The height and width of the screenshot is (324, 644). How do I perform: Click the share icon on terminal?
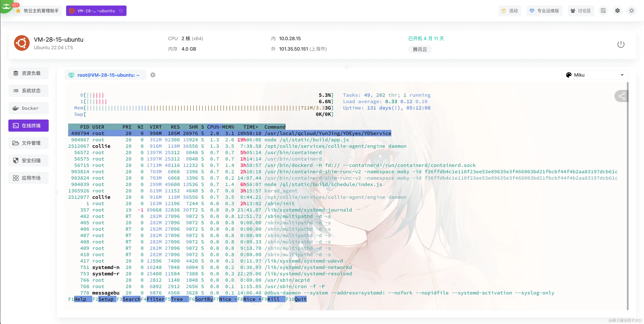[621, 96]
